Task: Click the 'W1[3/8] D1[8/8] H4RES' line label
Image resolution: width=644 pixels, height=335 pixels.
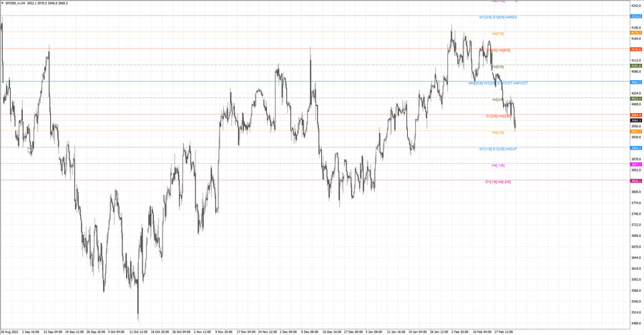Action: tap(498, 17)
